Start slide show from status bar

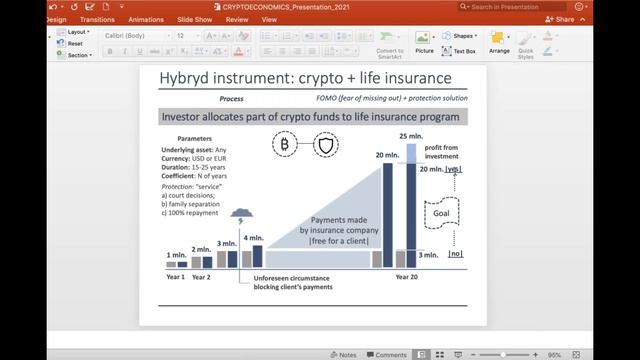(x=458, y=355)
